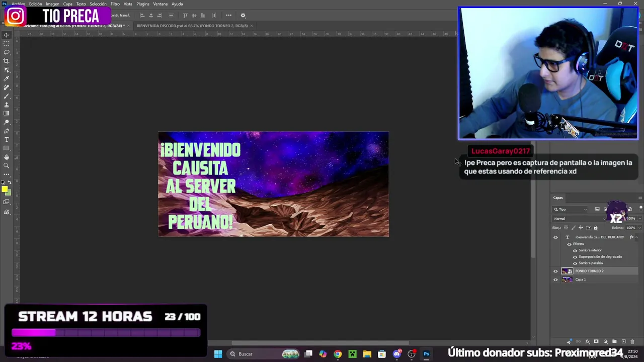Lock transparent pixels on the layer
Viewport: 644px width, 362px height.
coord(566,228)
